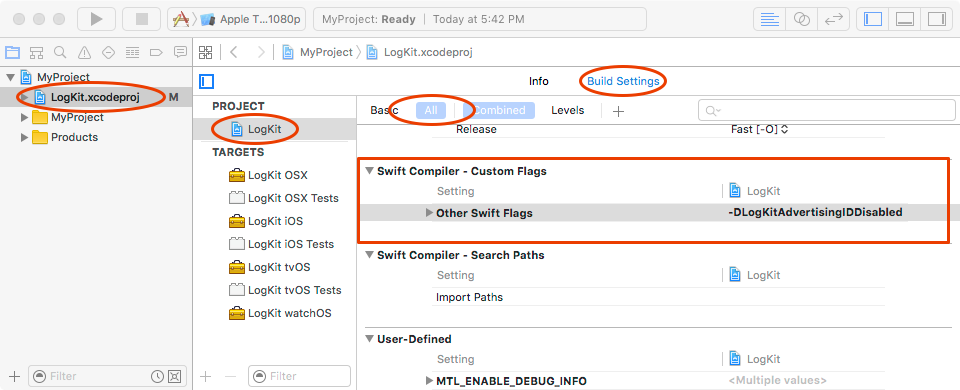Screen dimensions: 960x390
Task: Add a new file with navigator plus
Action: (15, 376)
